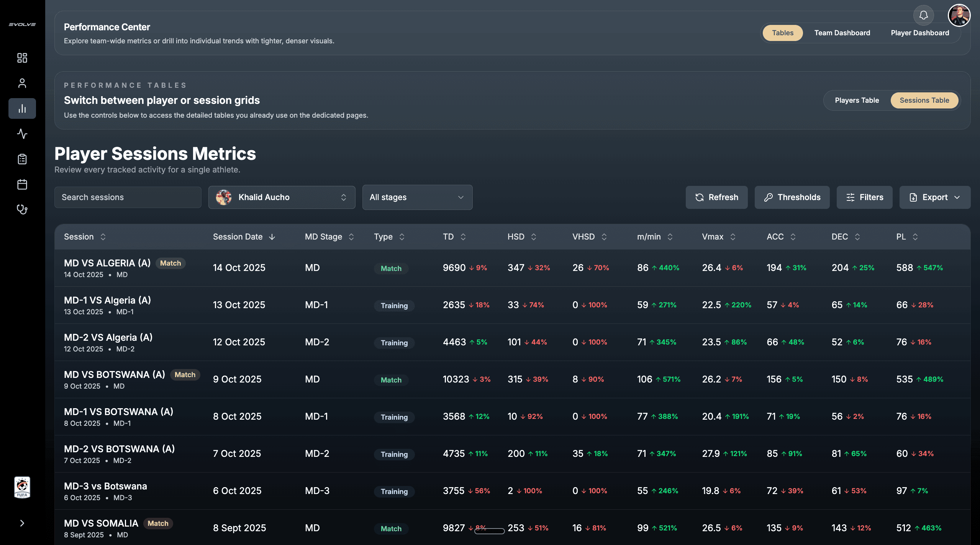
Task: Click the notifications bell icon
Action: tap(923, 15)
